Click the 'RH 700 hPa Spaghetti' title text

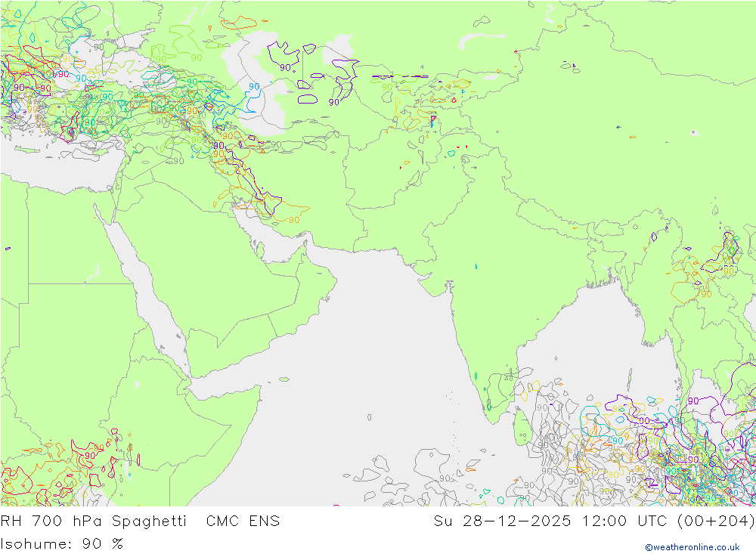click(93, 522)
